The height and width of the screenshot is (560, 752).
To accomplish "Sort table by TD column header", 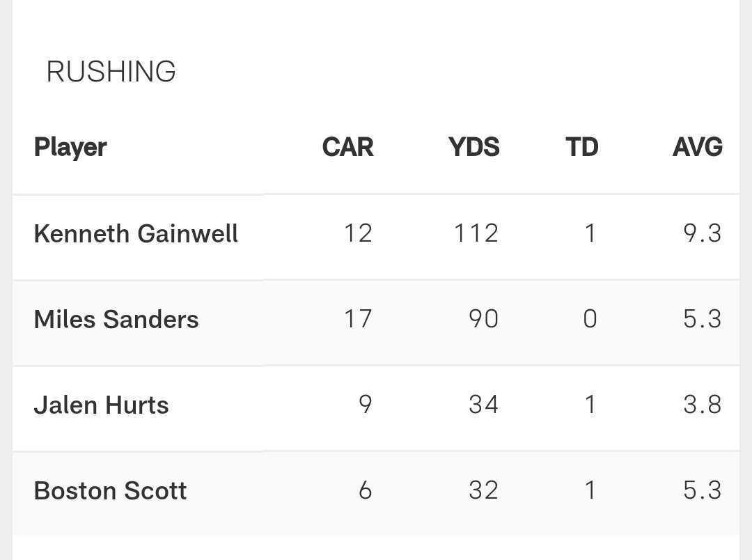I will coord(582,147).
